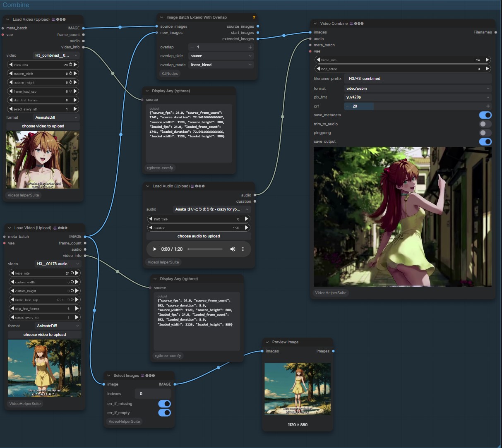Open help for Image Batch Extend With Overlap
The image size is (502, 448).
point(254,17)
